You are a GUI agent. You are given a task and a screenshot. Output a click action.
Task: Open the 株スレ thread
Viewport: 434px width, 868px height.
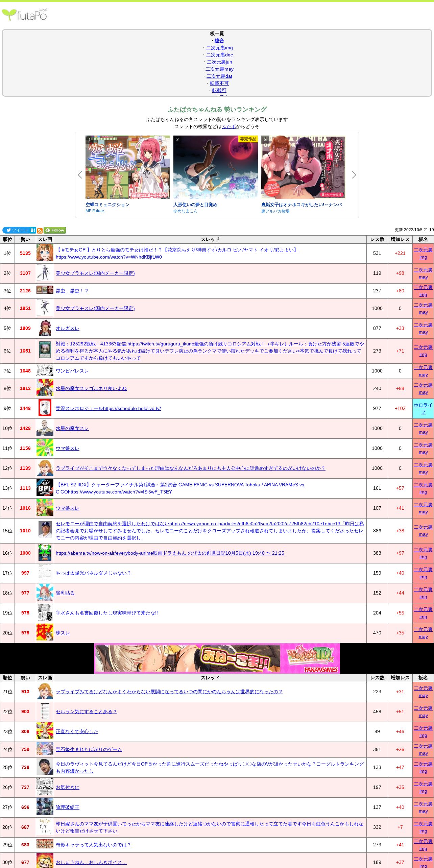(63, 633)
